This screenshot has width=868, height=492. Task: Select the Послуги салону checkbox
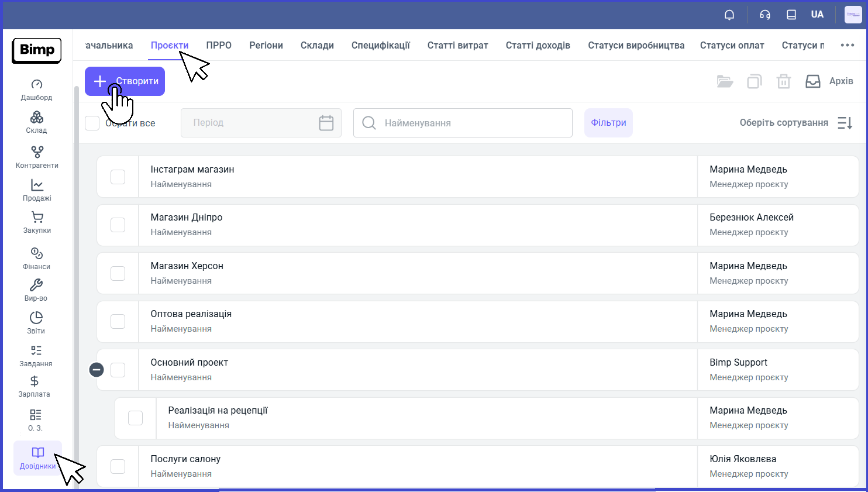[x=118, y=466]
